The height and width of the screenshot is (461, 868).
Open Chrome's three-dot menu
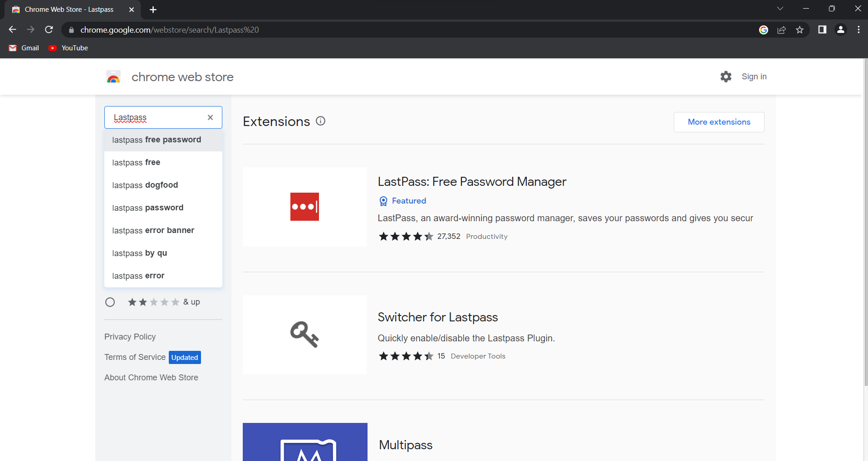point(858,29)
